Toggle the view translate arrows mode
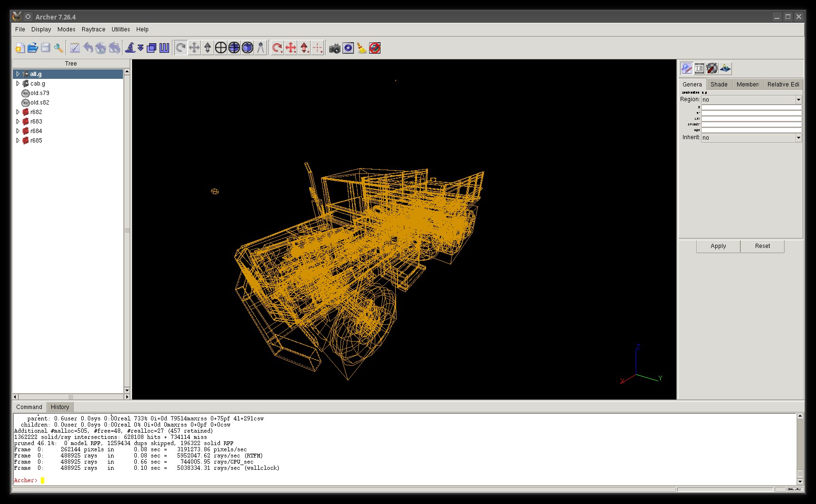Image resolution: width=816 pixels, height=504 pixels. pyautogui.click(x=194, y=48)
